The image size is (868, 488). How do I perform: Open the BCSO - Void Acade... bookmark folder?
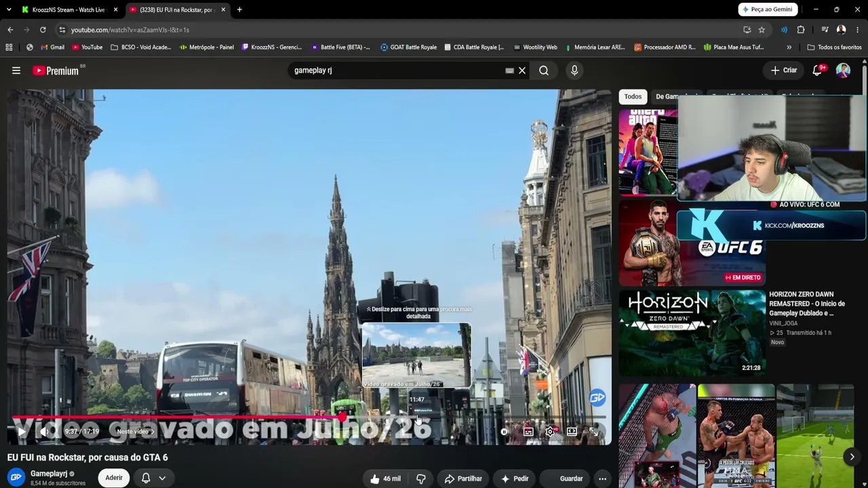[140, 47]
